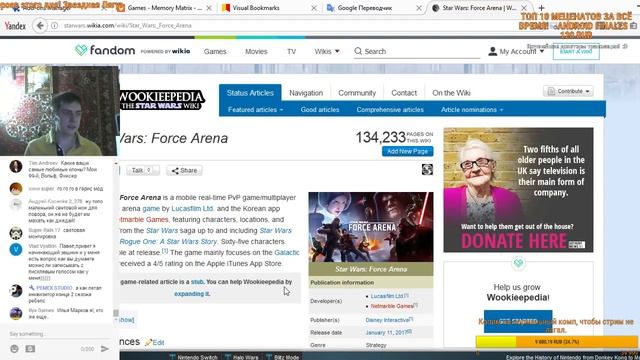The height and width of the screenshot is (360, 640).
Task: Click the START A WIKI button
Action: (x=576, y=52)
